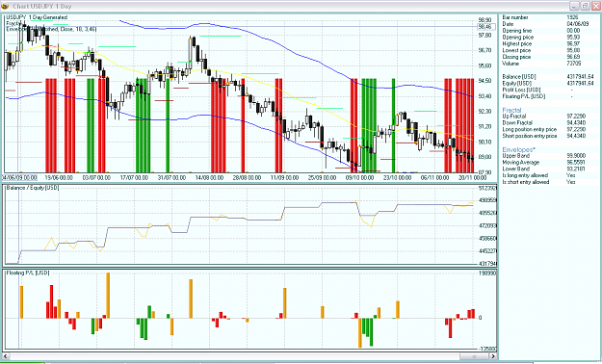This screenshot has width=602, height=364.
Task: Click the 0 level label on Floating P/L axis
Action: pyautogui.click(x=481, y=318)
